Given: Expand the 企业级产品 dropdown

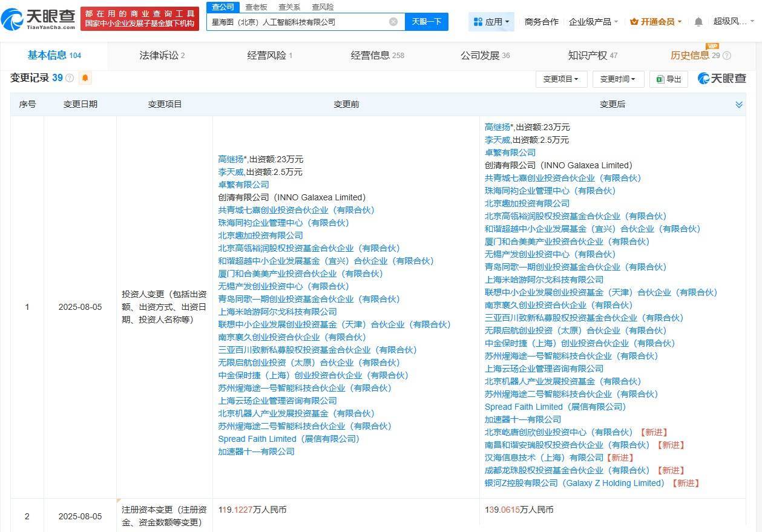Looking at the screenshot, I should pos(593,22).
